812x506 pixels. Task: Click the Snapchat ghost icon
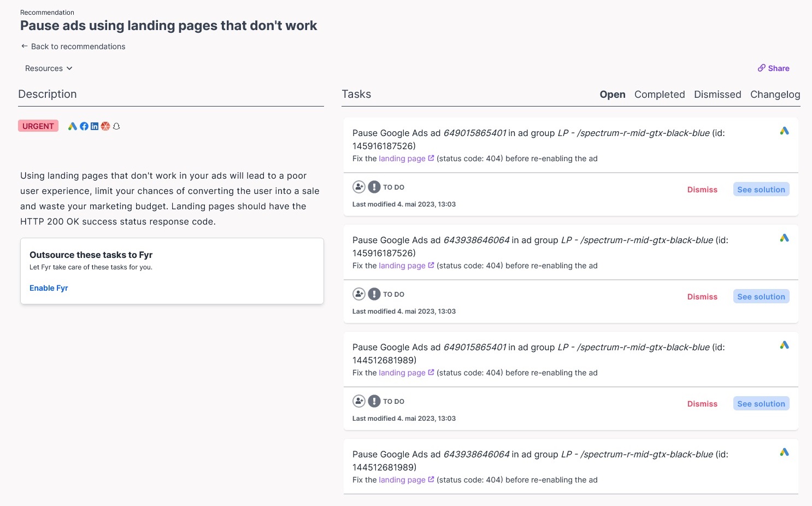tap(116, 126)
